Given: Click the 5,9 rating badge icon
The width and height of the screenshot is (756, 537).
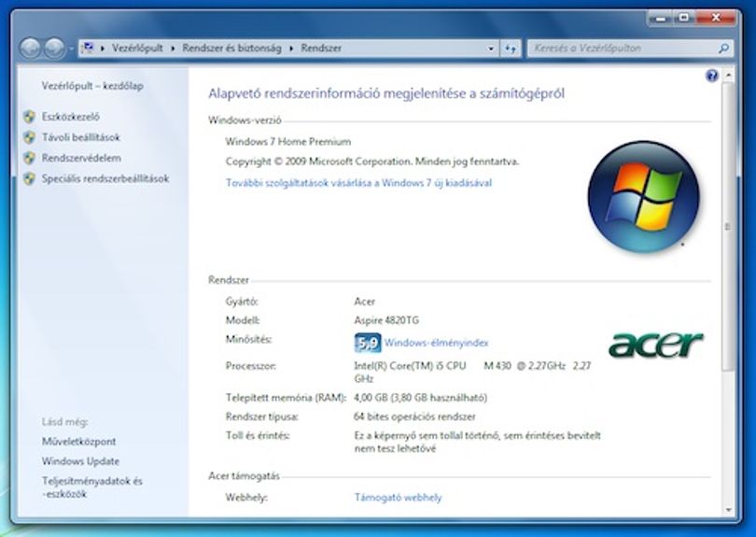Looking at the screenshot, I should coord(368,343).
